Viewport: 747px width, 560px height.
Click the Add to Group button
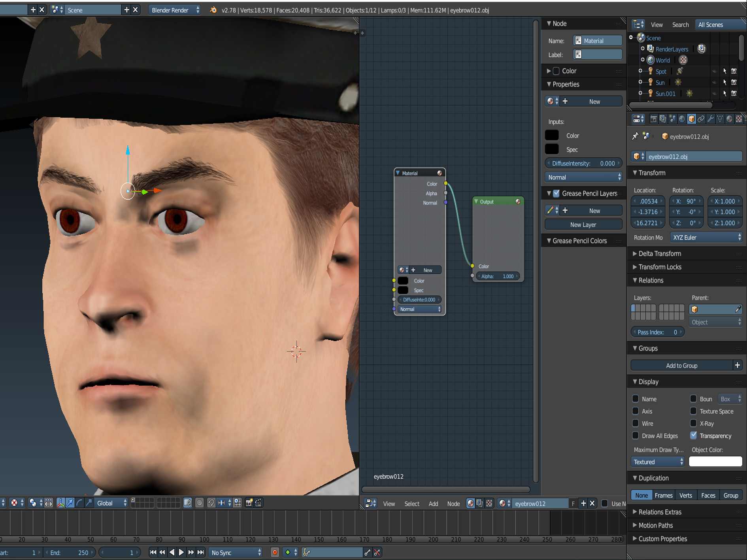682,365
